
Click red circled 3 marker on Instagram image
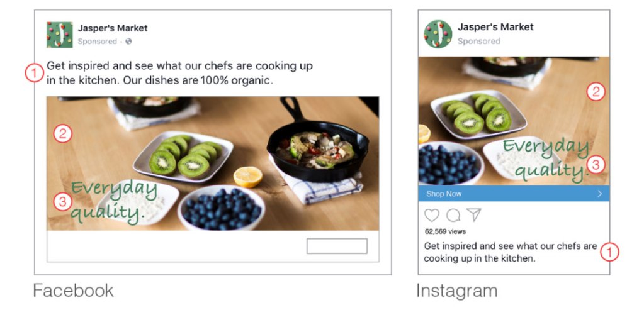pos(596,165)
